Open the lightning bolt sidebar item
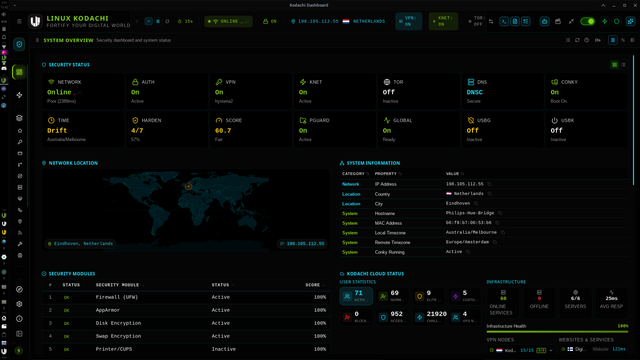Viewport: 640px width, 360px height. 19,95
